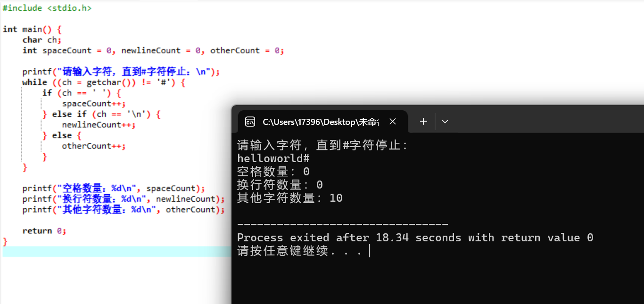Click the newlineCount++; statement
This screenshot has height=304, width=644.
click(99, 125)
